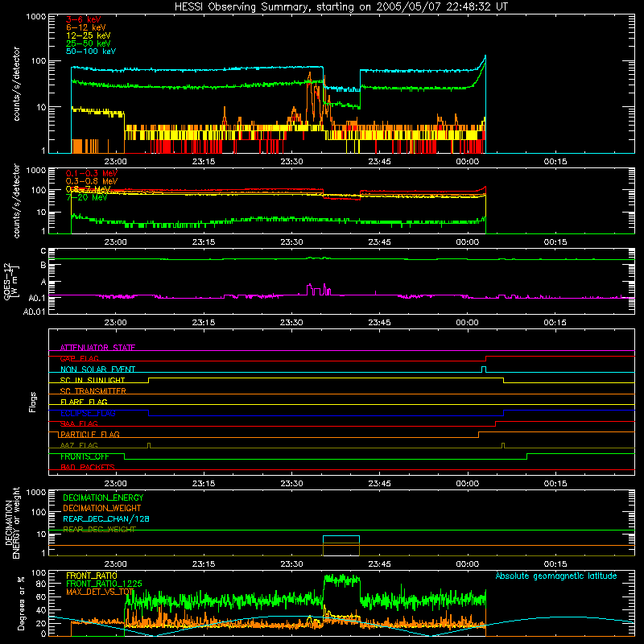
Task: Click the A0.01 tick label on the GOES axis
Action: click(34, 312)
